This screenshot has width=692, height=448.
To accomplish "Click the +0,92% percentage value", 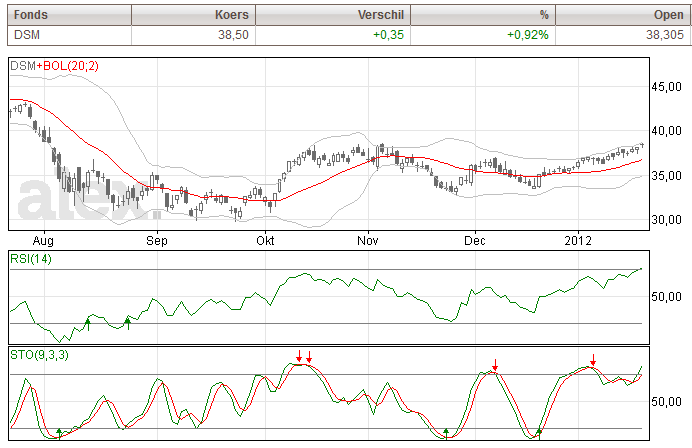I will (x=528, y=35).
